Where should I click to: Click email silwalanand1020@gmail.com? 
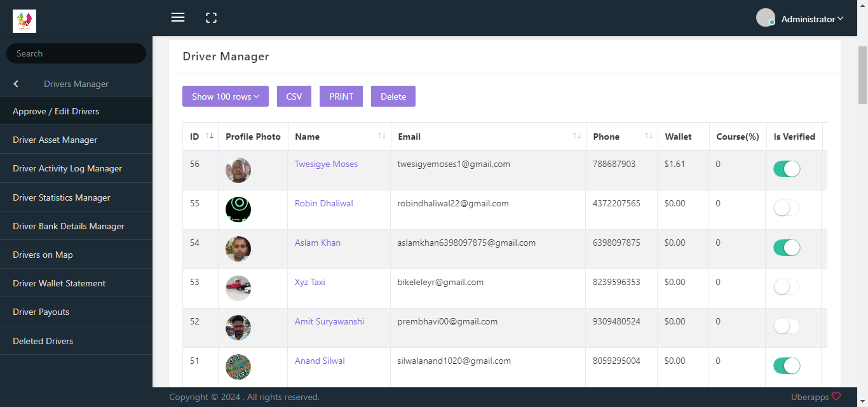coord(454,361)
